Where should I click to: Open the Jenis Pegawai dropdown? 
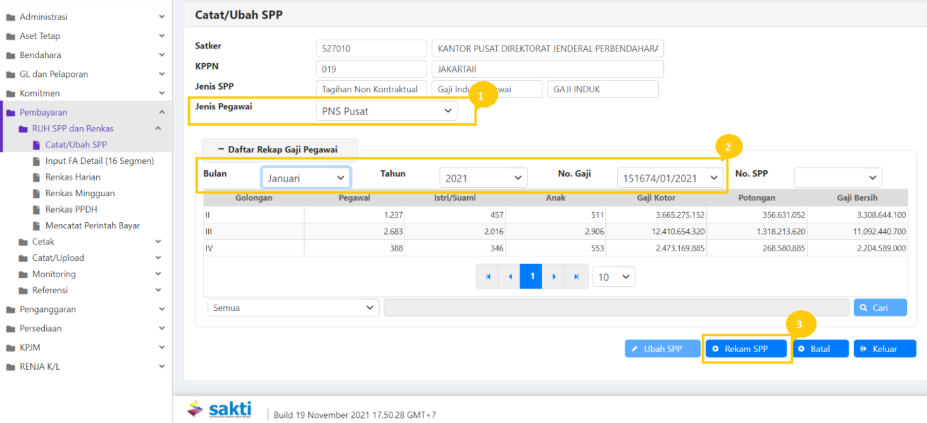click(x=386, y=111)
